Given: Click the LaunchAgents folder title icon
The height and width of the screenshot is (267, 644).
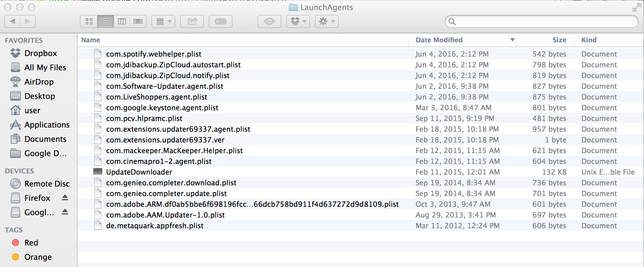Looking at the screenshot, I should 293,7.
